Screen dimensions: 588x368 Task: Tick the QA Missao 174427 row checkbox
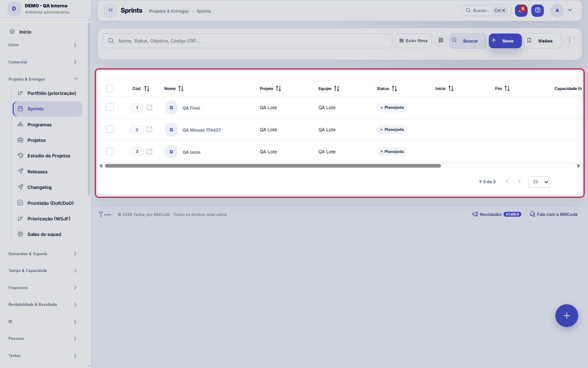pos(110,129)
